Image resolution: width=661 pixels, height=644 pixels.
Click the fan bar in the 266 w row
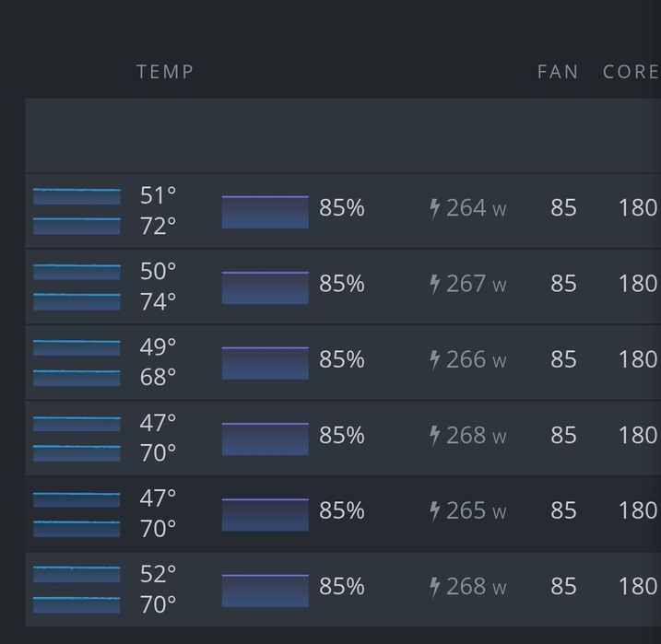[265, 362]
